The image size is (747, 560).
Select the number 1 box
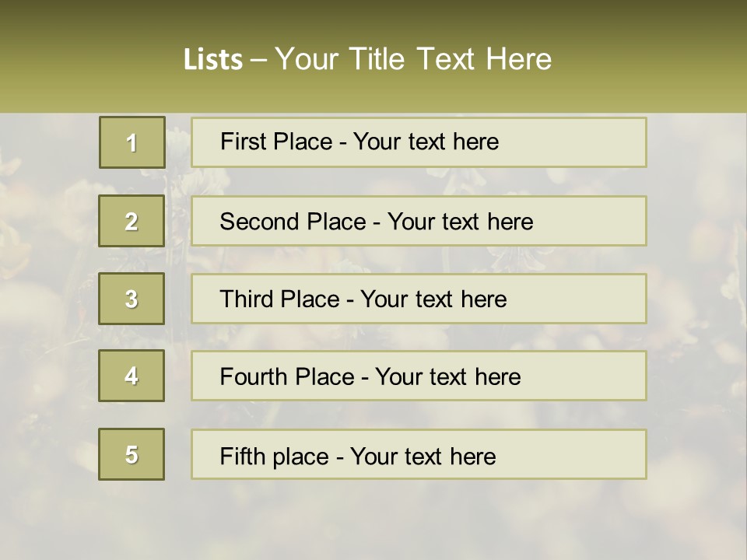pyautogui.click(x=132, y=142)
